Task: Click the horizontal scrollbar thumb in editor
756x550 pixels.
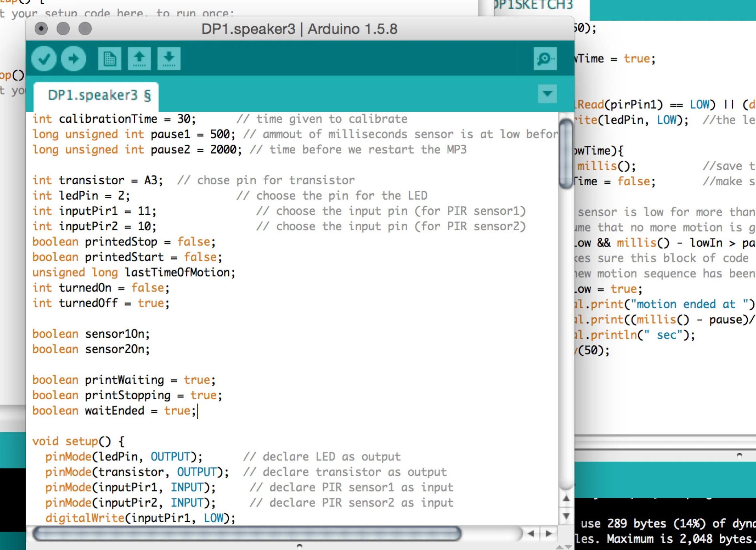Action: click(x=247, y=534)
